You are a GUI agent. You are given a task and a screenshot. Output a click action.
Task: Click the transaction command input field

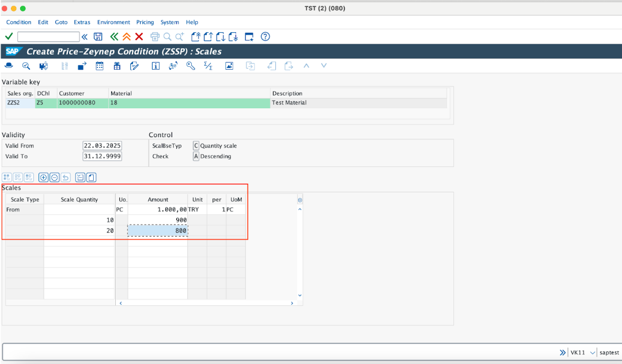coord(48,37)
